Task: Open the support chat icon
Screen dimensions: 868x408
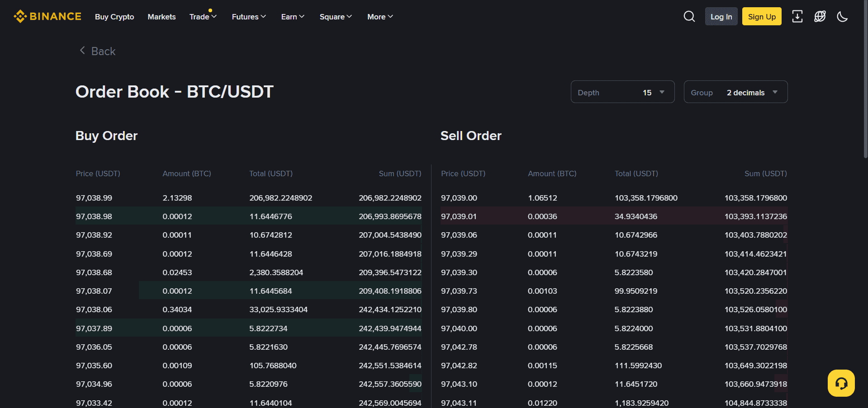Action: tap(841, 383)
